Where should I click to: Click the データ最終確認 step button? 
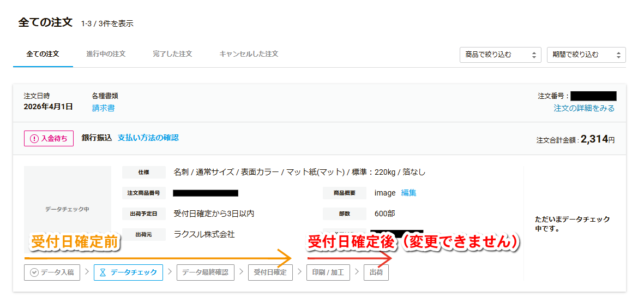(205, 272)
